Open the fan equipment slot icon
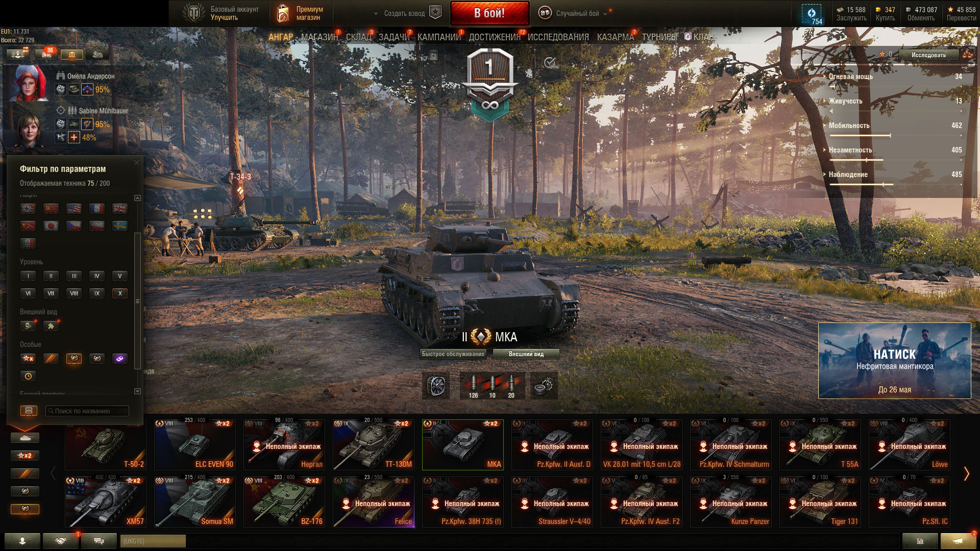 (436, 386)
